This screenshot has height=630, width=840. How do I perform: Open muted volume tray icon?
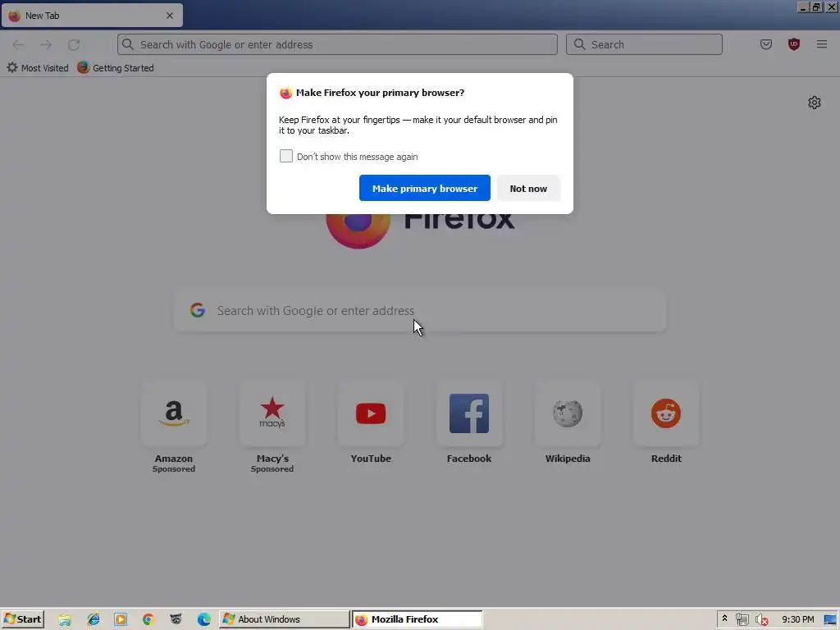pyautogui.click(x=761, y=620)
